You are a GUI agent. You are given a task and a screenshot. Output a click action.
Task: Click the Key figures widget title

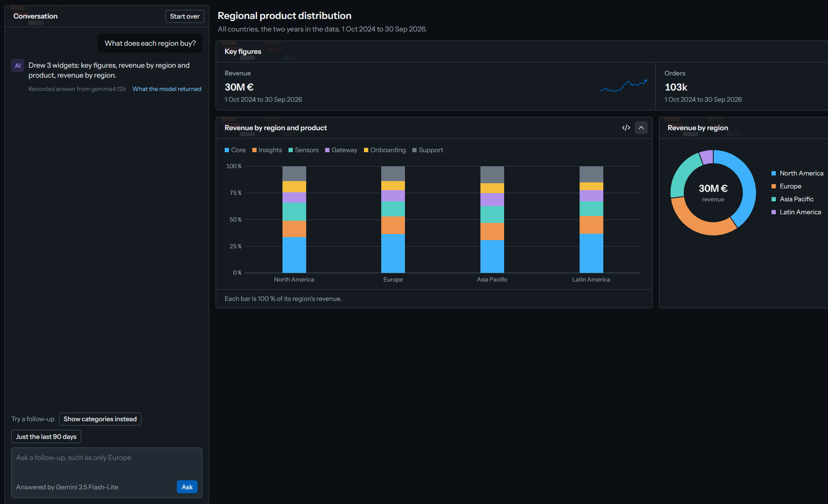click(x=243, y=51)
